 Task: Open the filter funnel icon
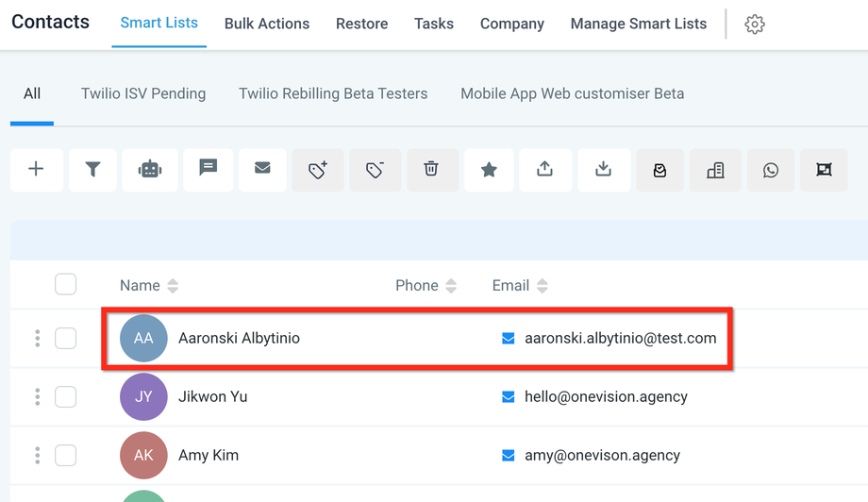[92, 170]
